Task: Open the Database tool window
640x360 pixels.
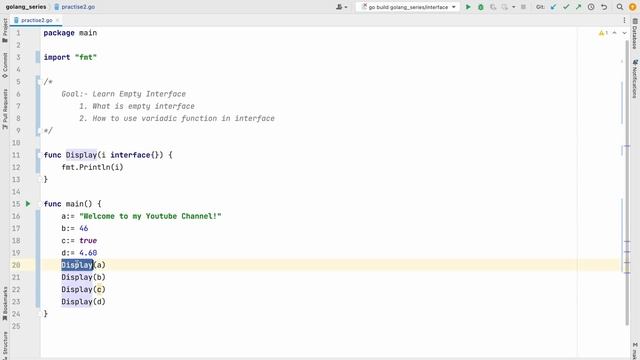Action: pyautogui.click(x=635, y=34)
